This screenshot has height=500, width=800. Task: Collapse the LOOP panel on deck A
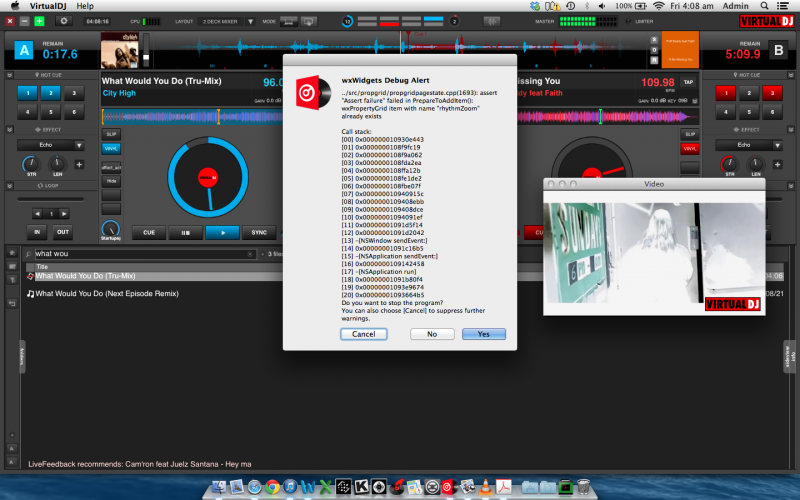9,186
